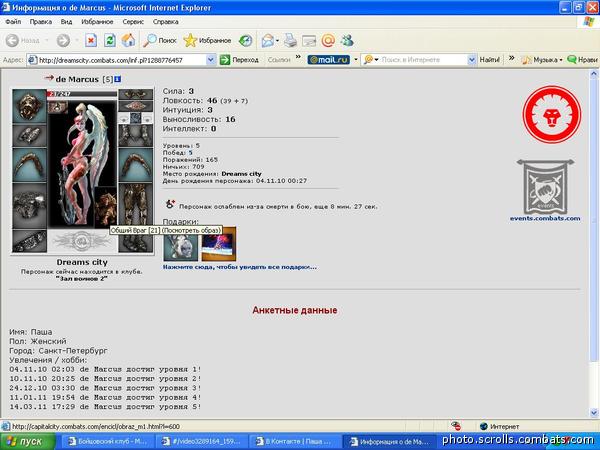600x450 pixels.
Task: Click the Поиск в Интернете search field
Action: tap(423, 60)
